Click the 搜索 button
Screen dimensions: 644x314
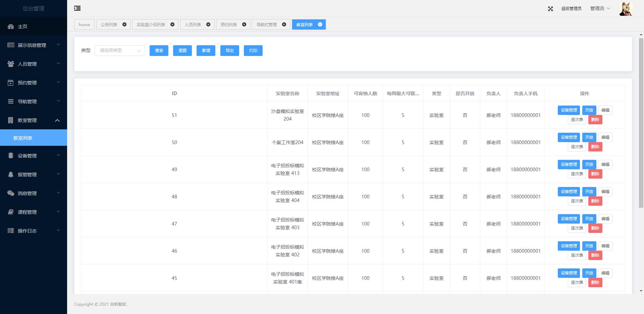coord(159,51)
